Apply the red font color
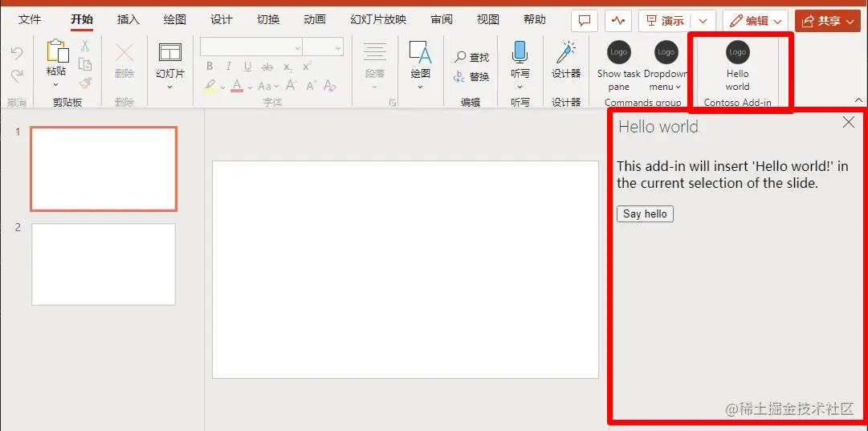868x431 pixels. pyautogui.click(x=237, y=87)
